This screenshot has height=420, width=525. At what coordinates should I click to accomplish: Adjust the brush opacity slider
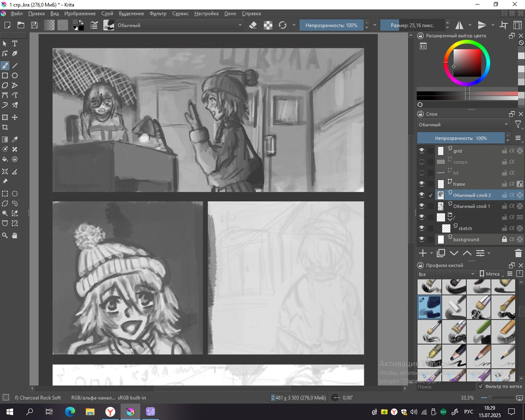pyautogui.click(x=331, y=25)
